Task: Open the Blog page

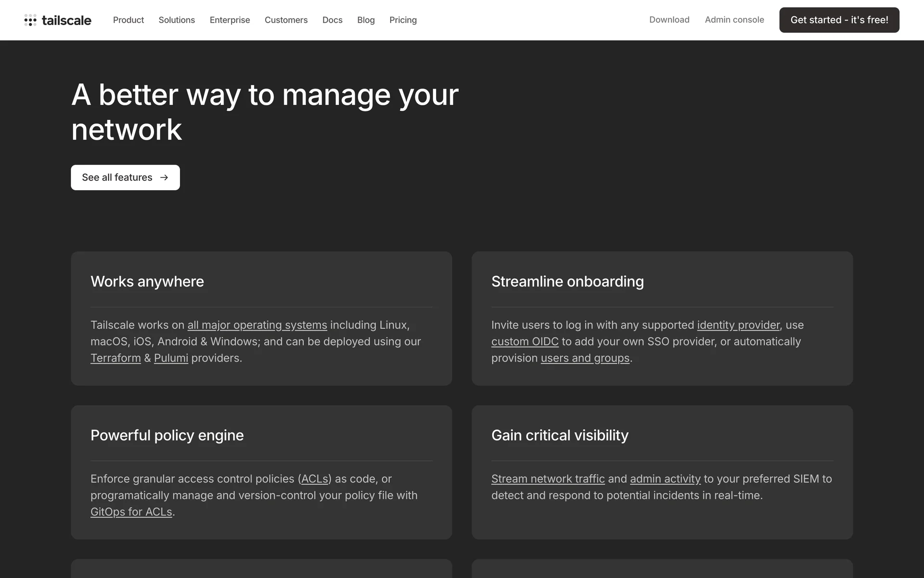Action: (x=366, y=20)
